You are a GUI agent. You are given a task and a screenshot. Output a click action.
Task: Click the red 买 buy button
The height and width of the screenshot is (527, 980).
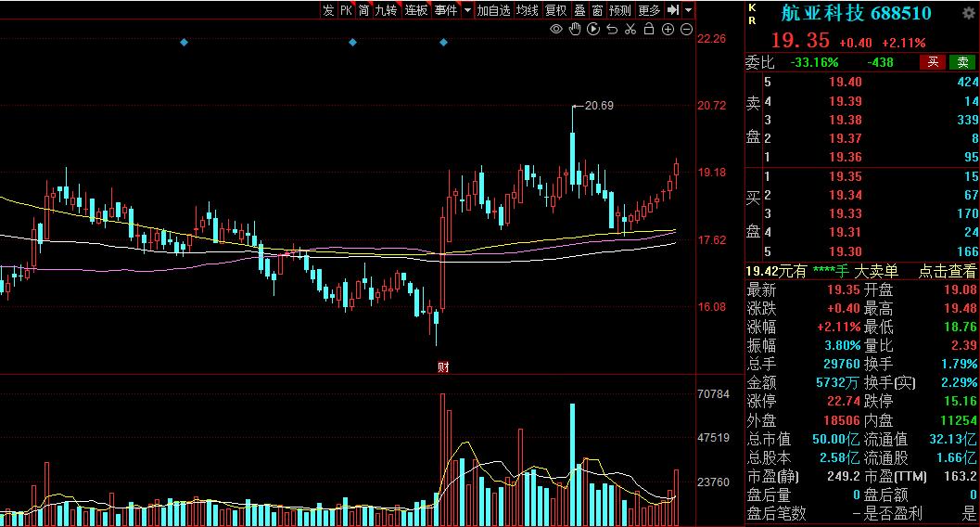933,62
